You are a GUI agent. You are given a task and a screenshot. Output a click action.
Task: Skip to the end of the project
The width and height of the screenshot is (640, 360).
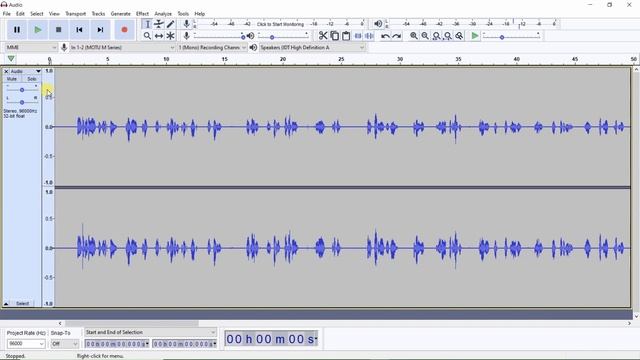pos(100,30)
